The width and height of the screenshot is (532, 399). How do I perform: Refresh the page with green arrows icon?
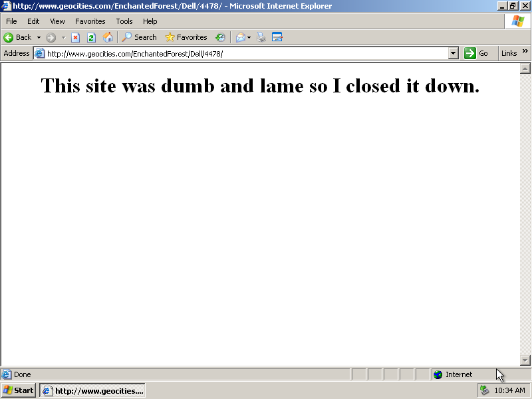click(x=91, y=37)
